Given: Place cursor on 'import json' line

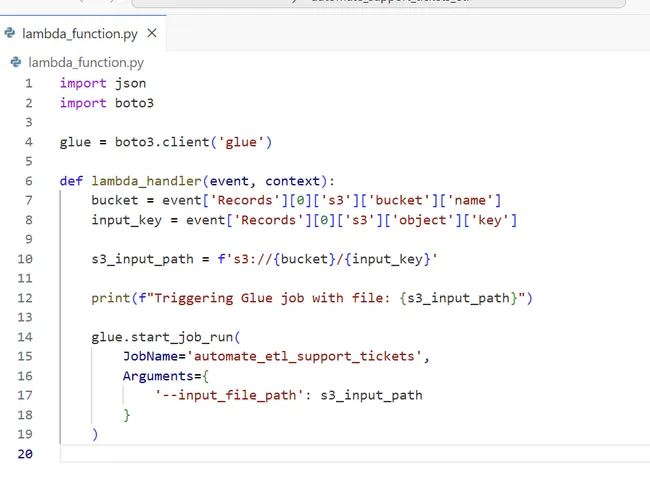Looking at the screenshot, I should coord(103,83).
